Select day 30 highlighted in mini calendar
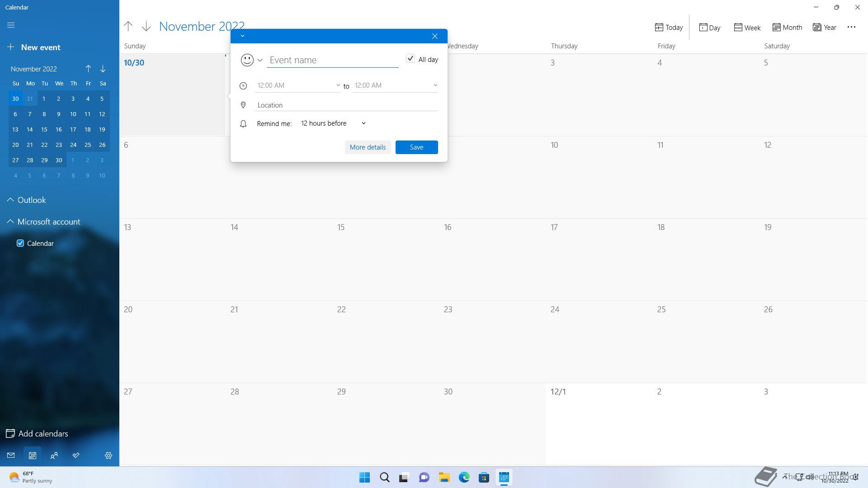The width and height of the screenshot is (868, 488). [15, 99]
